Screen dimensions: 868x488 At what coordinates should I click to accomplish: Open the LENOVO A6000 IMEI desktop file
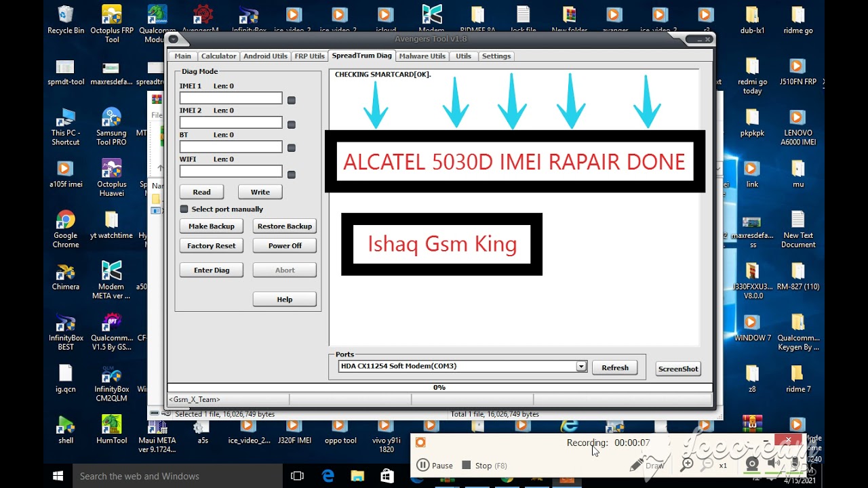[x=798, y=127]
